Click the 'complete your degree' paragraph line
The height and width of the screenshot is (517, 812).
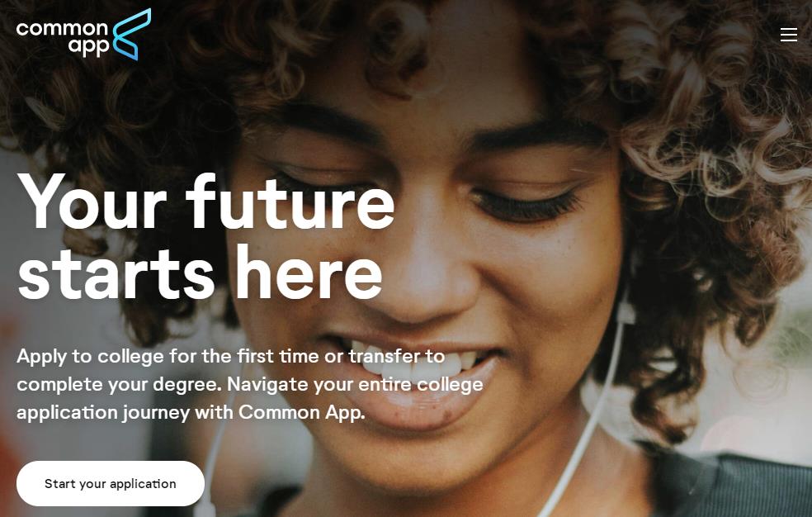coord(249,384)
